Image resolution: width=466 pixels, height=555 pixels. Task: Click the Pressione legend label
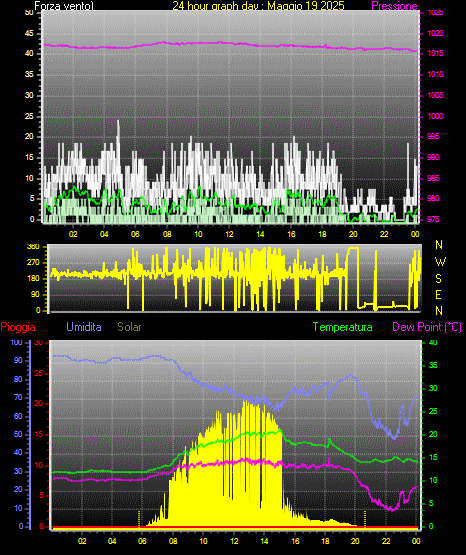pyautogui.click(x=394, y=6)
